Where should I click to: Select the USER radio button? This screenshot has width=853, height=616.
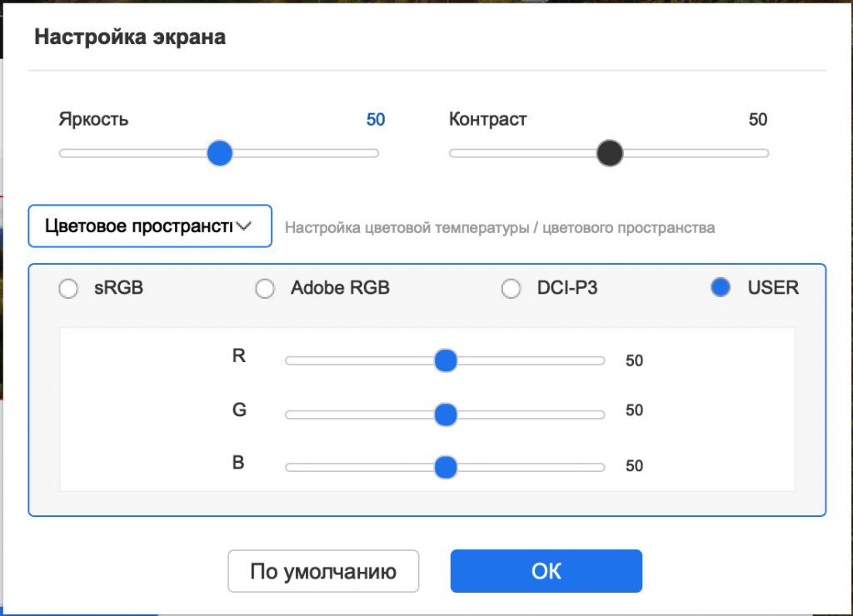tap(721, 288)
